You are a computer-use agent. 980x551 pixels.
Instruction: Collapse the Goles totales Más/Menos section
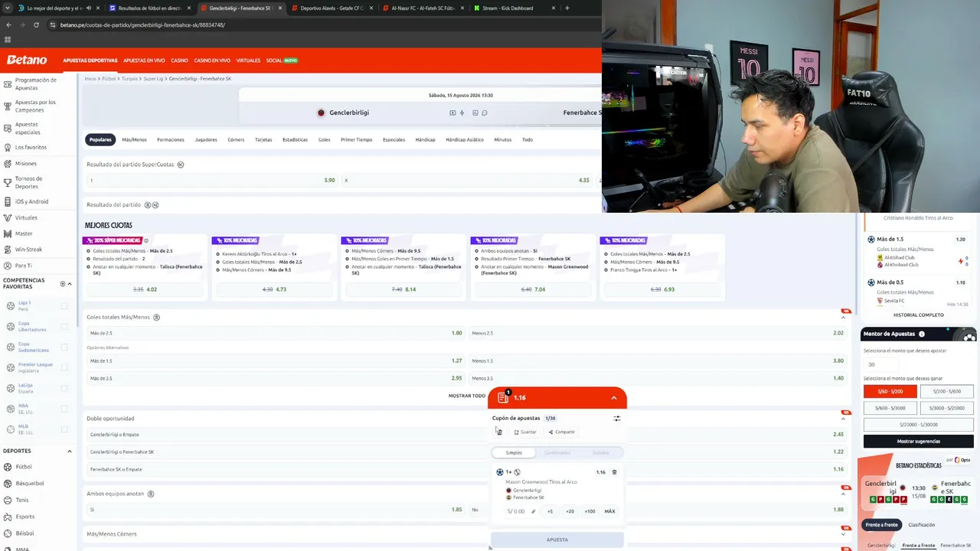point(844,318)
